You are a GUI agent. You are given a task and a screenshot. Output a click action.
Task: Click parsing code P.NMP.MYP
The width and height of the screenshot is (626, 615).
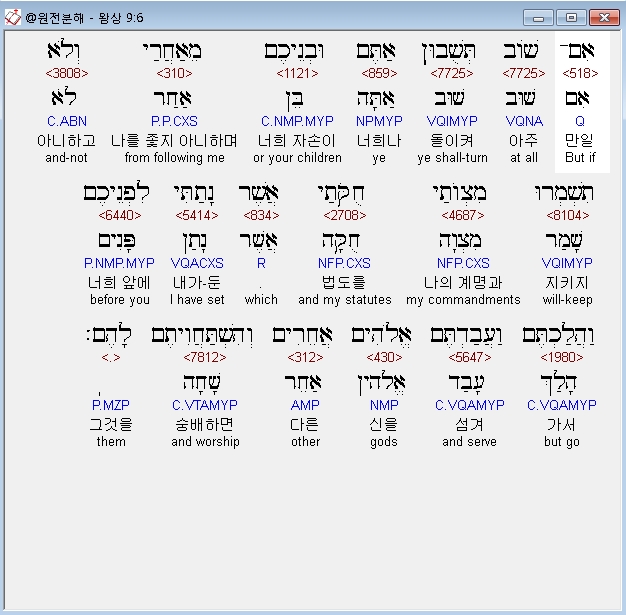(x=119, y=263)
